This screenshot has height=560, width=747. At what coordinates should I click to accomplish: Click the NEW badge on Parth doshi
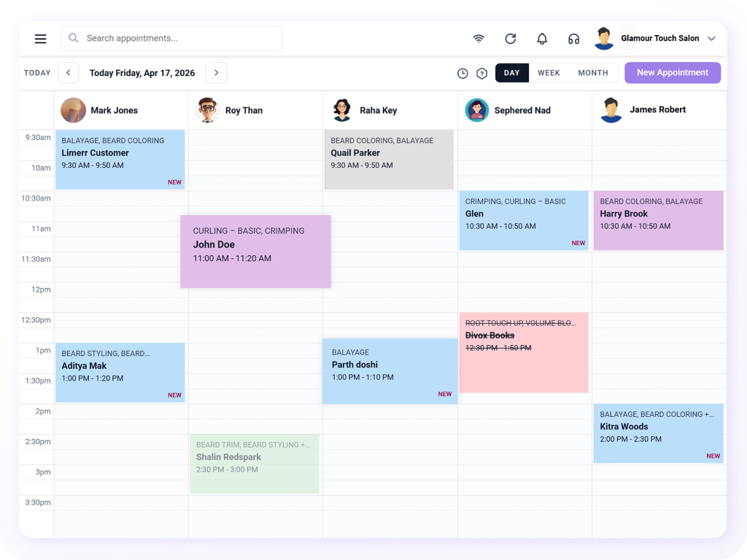pyautogui.click(x=444, y=394)
